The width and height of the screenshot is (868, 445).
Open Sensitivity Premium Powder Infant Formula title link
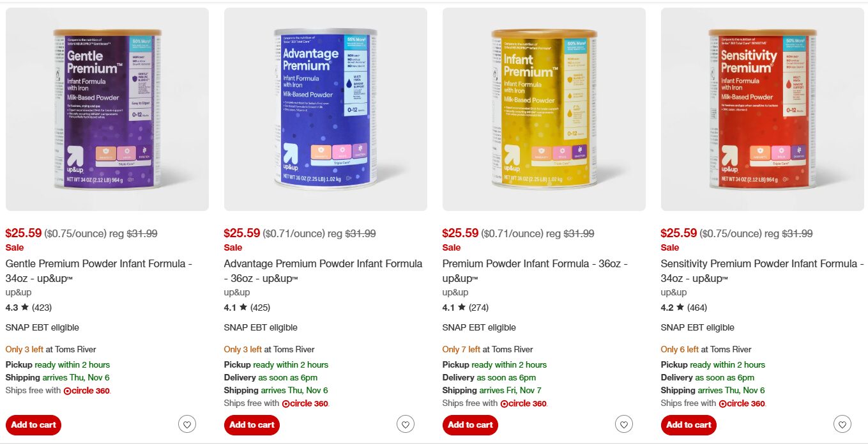click(x=762, y=271)
